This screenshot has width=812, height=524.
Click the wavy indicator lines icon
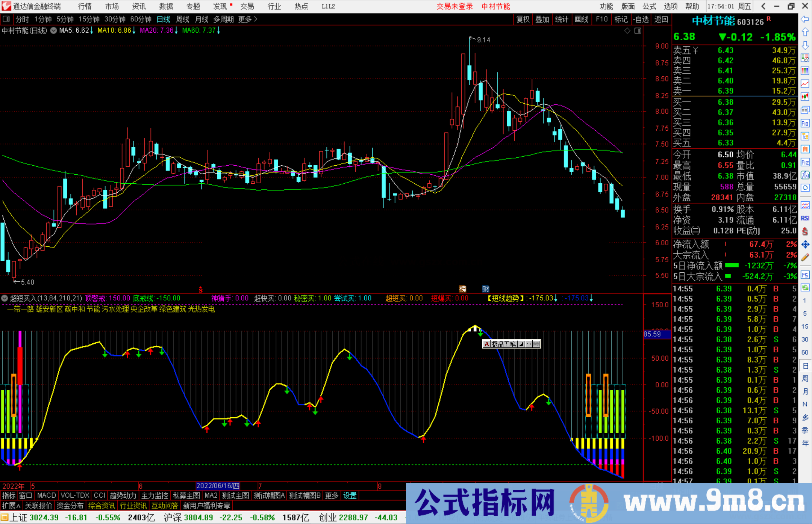tap(805, 205)
